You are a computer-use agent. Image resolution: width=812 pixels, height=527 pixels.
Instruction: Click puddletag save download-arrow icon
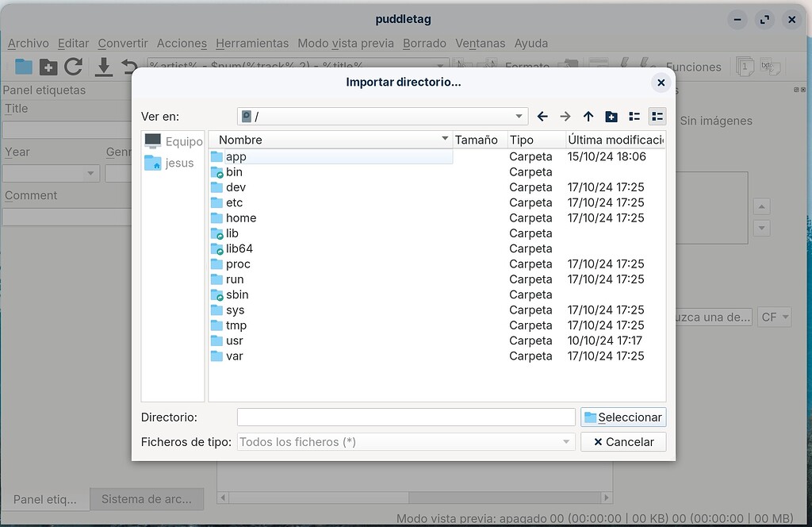click(104, 67)
